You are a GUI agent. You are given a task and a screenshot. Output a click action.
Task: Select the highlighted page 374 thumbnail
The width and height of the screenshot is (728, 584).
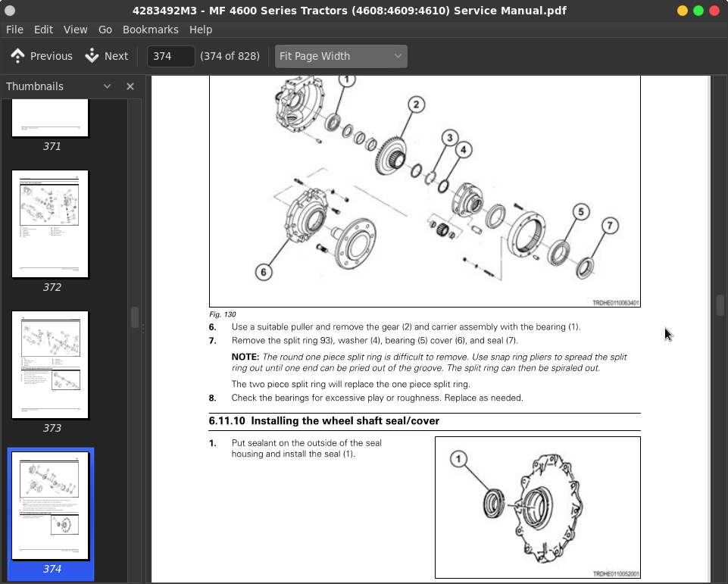pyautogui.click(x=50, y=505)
